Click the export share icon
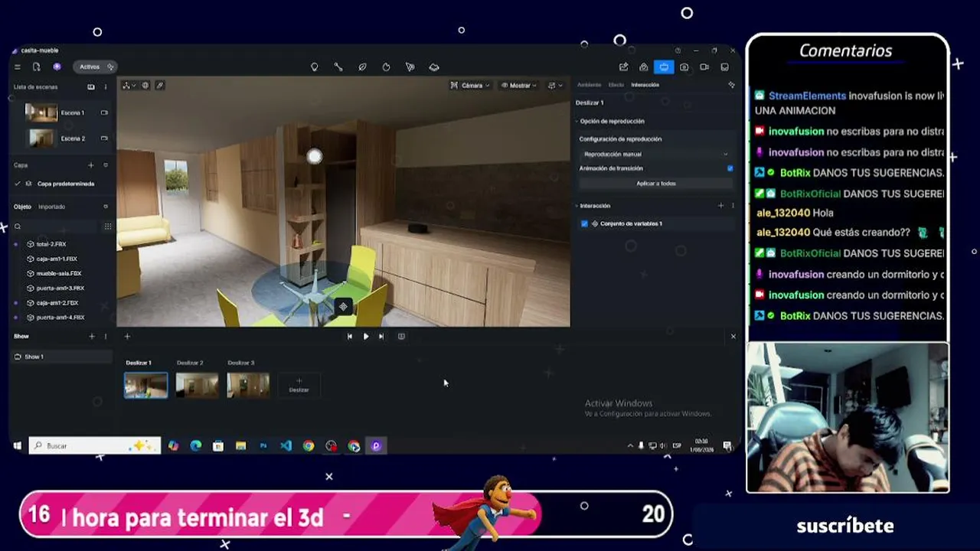Screen dimensions: 980x551 (623, 67)
